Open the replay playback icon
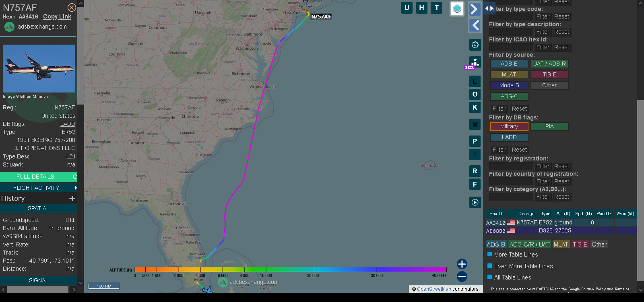Image resolution: width=644 pixels, height=302 pixels. coord(475,202)
